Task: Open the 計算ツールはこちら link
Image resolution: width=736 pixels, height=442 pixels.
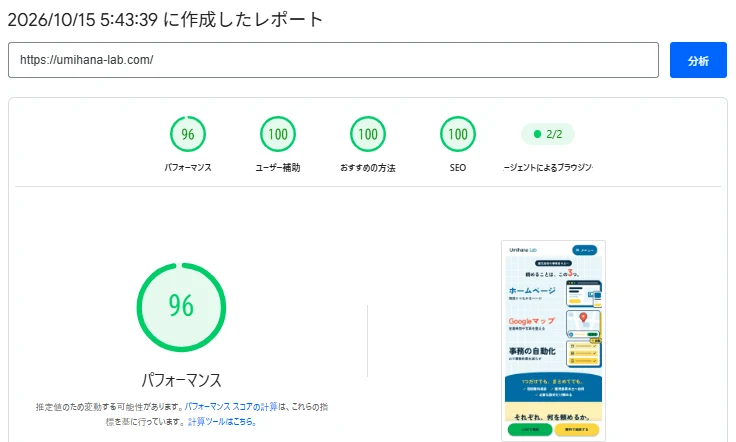Action: [222, 422]
